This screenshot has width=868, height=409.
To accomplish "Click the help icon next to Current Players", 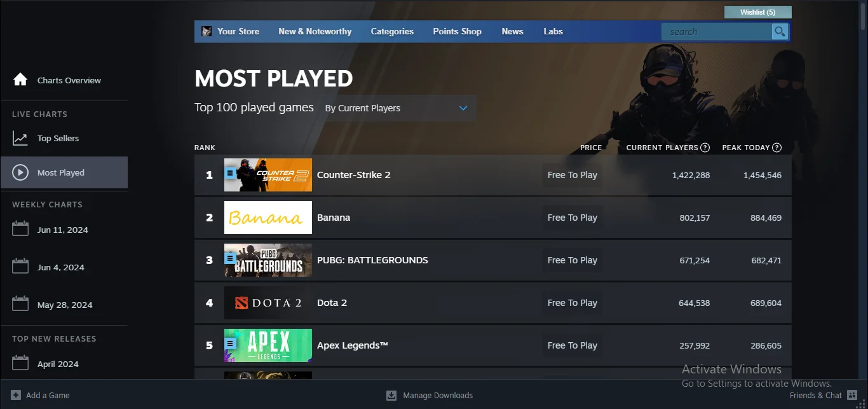I will [705, 148].
